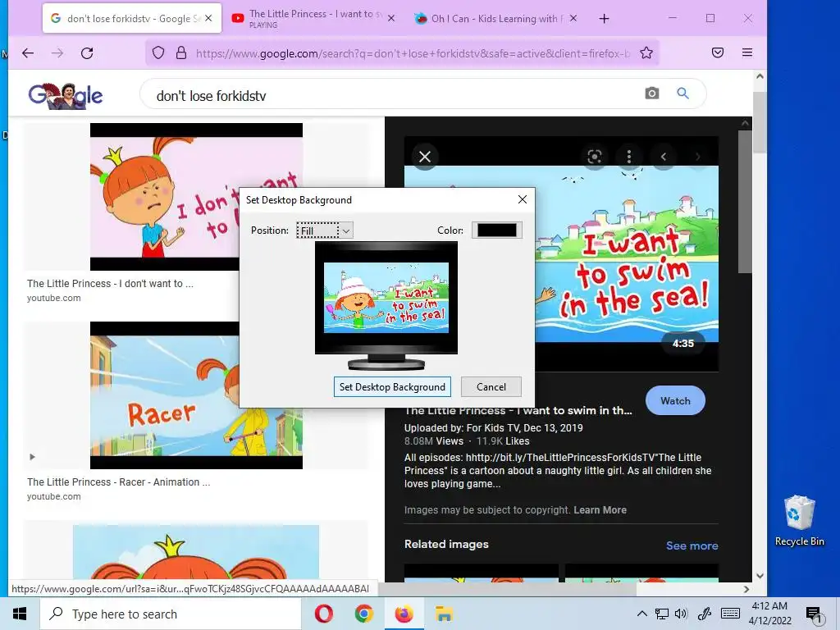Close the Set Desktop Background dialog
This screenshot has width=840, height=630.
[523, 200]
